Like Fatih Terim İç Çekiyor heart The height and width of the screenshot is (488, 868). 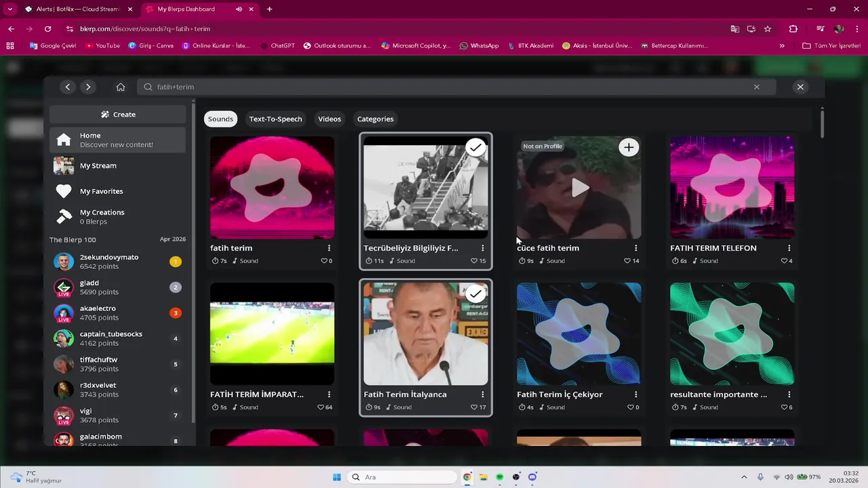click(631, 407)
